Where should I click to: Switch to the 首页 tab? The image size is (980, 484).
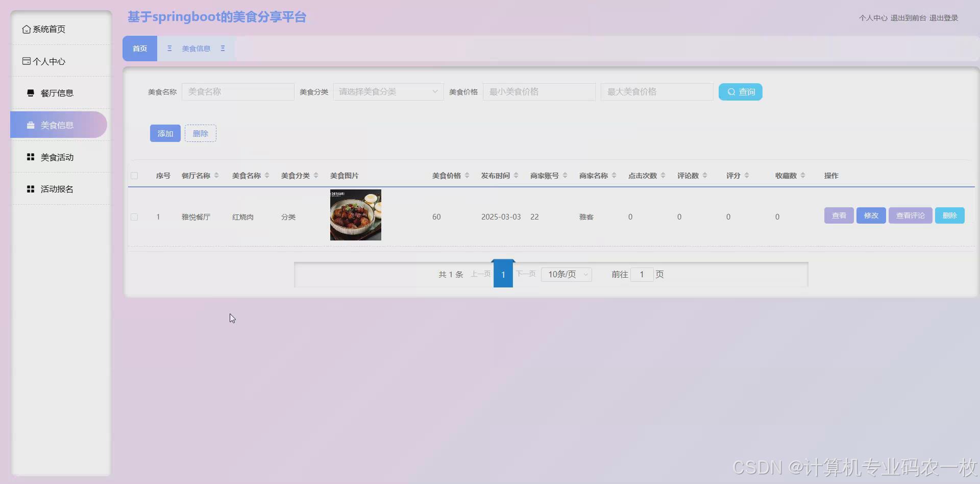139,48
